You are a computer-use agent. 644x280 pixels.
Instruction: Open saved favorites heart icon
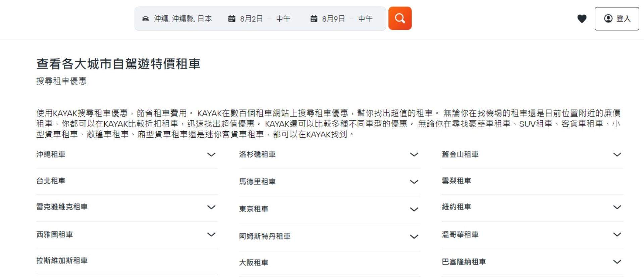[582, 19]
